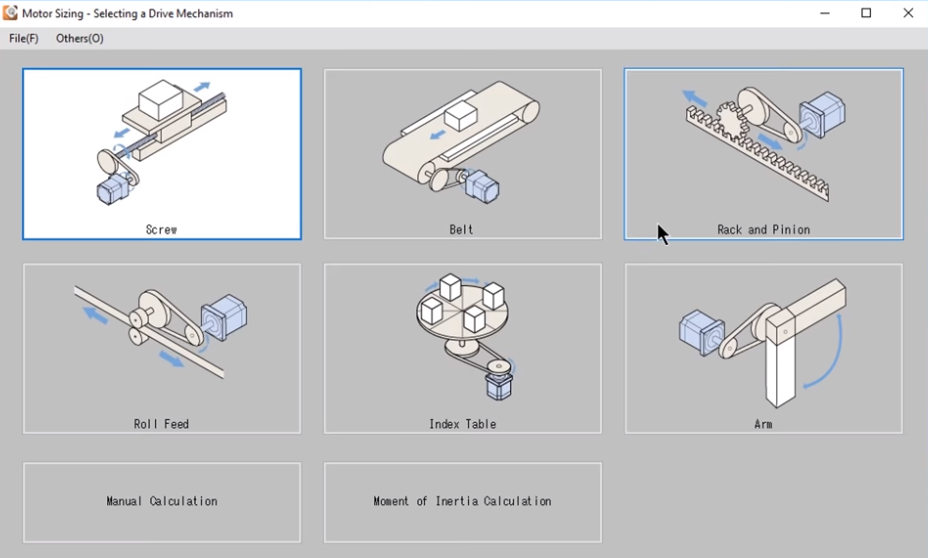Close the Motor Sizing window

tap(908, 13)
